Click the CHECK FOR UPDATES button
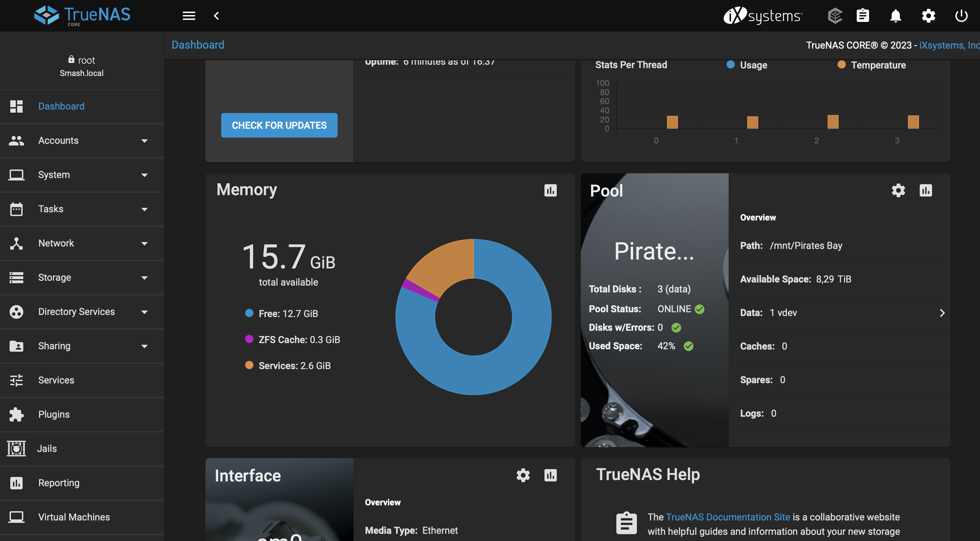The width and height of the screenshot is (980, 541). point(279,125)
